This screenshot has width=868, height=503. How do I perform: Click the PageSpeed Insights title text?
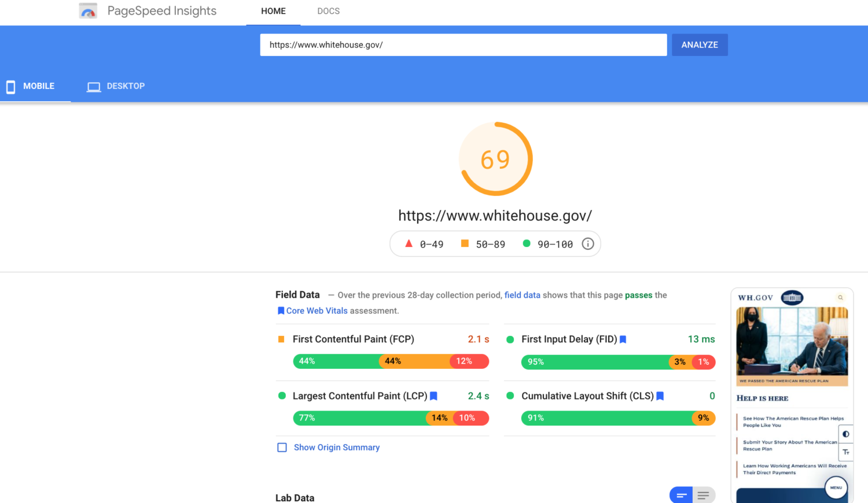tap(162, 11)
